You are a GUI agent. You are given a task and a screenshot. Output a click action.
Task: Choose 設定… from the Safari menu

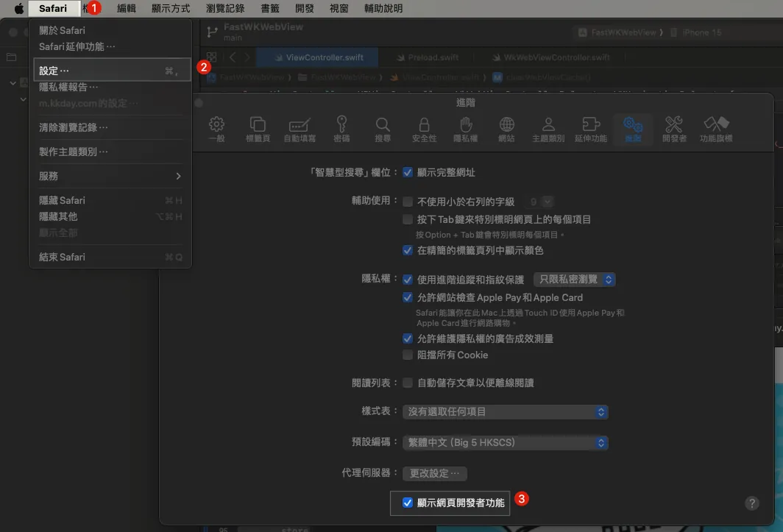click(x=54, y=71)
